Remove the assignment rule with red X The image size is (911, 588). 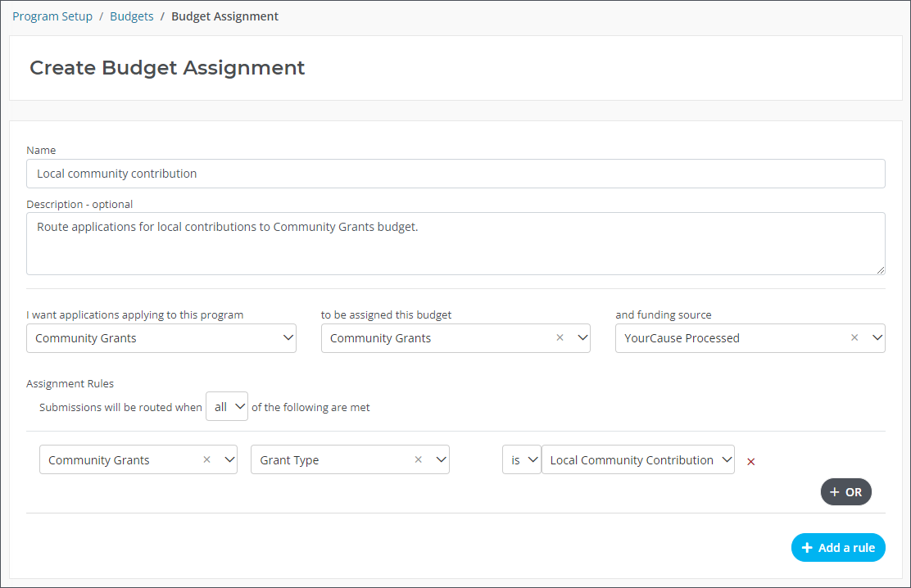[x=751, y=462]
